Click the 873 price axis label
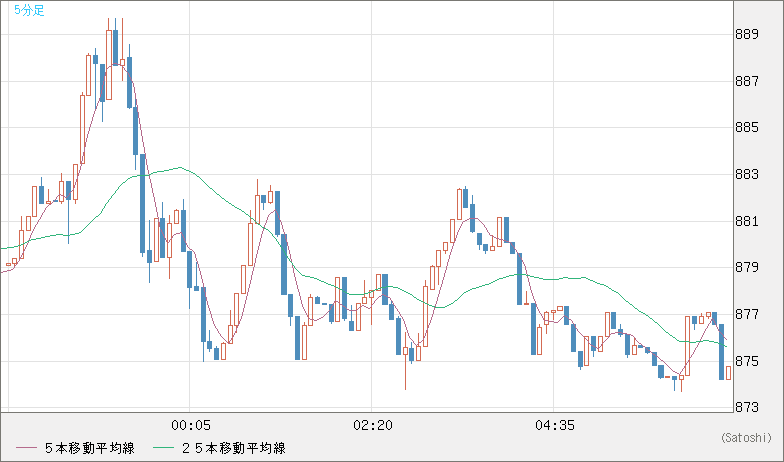Image resolution: width=784 pixels, height=462 pixels. pos(746,408)
